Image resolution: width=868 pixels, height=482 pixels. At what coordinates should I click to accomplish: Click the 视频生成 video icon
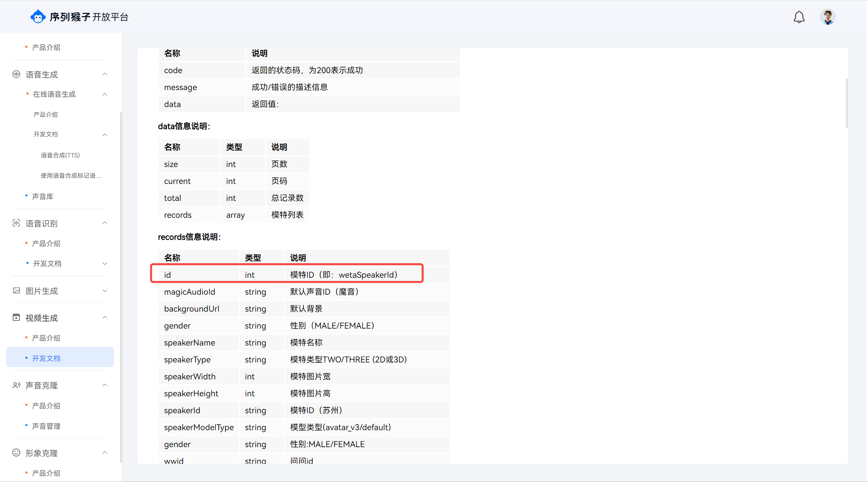(16, 317)
